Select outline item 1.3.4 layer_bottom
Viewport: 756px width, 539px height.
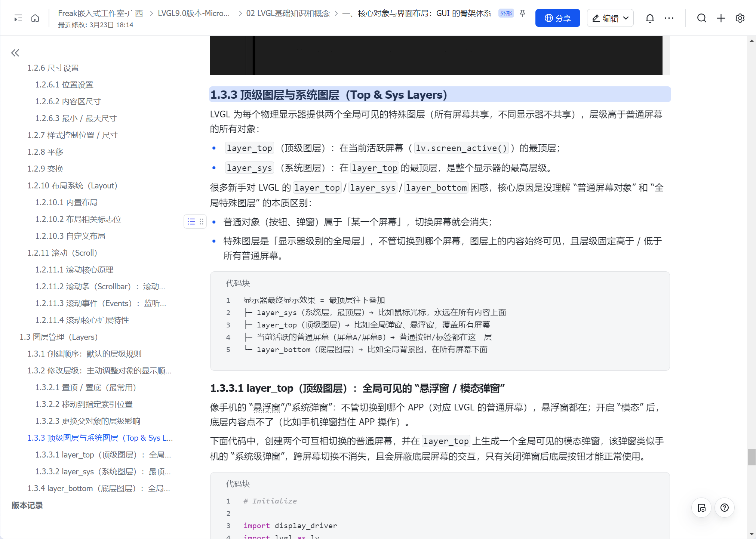click(x=99, y=488)
